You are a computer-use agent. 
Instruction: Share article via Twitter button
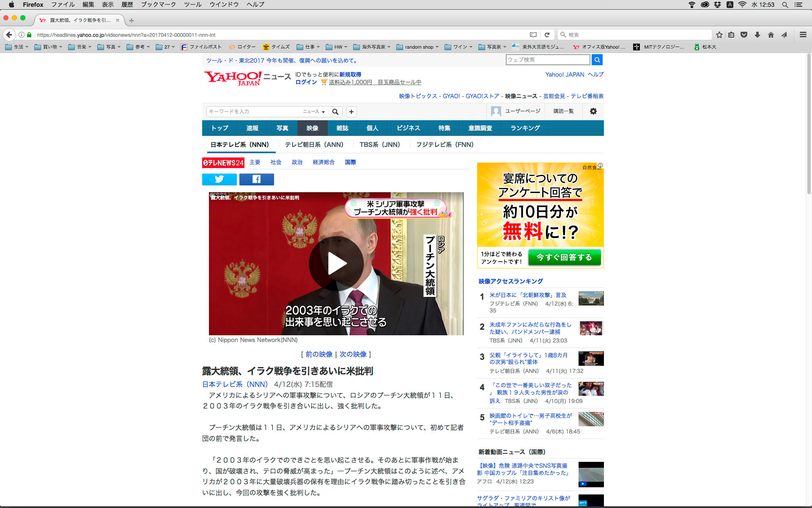pyautogui.click(x=219, y=179)
